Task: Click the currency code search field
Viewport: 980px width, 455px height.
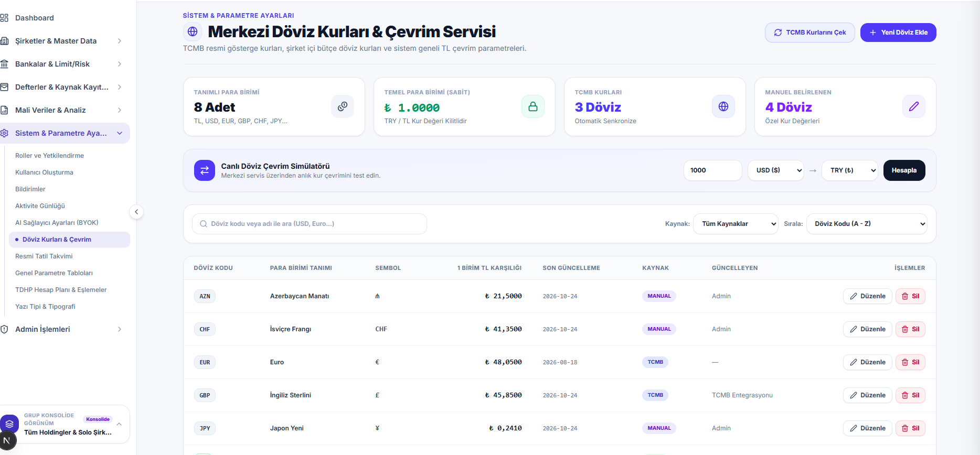Action: click(310, 224)
